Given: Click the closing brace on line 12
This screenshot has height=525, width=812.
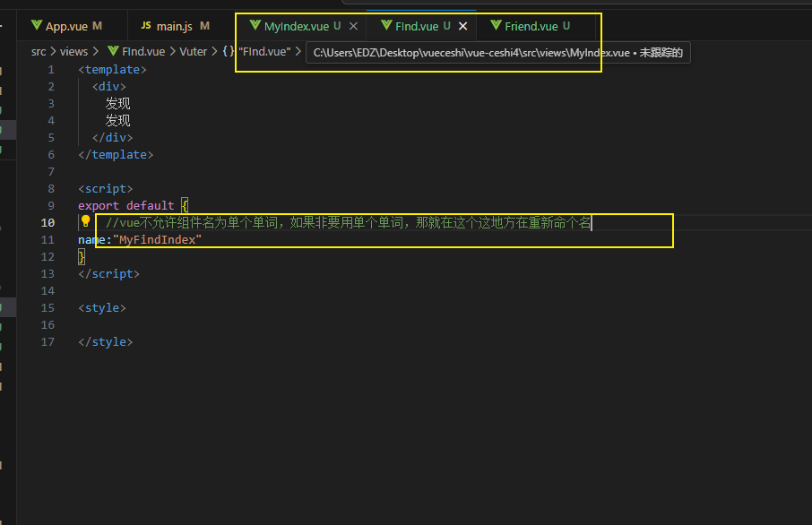Looking at the screenshot, I should coord(82,257).
